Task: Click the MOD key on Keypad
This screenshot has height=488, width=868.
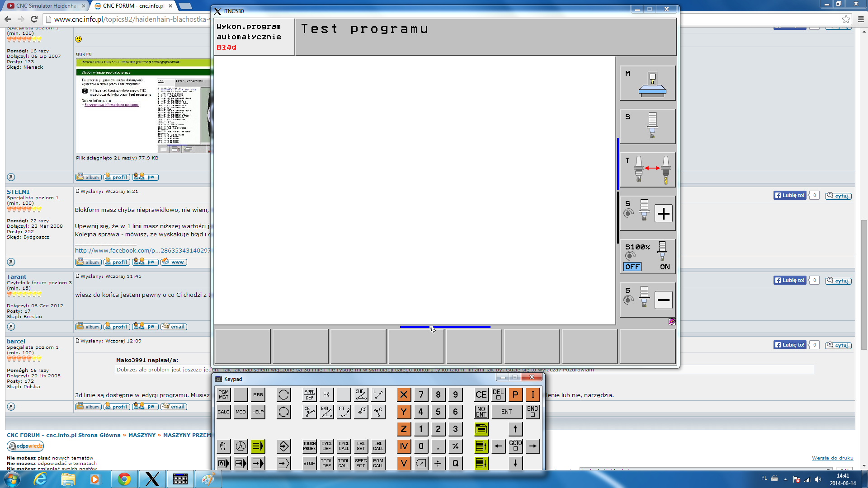Action: [x=241, y=412]
